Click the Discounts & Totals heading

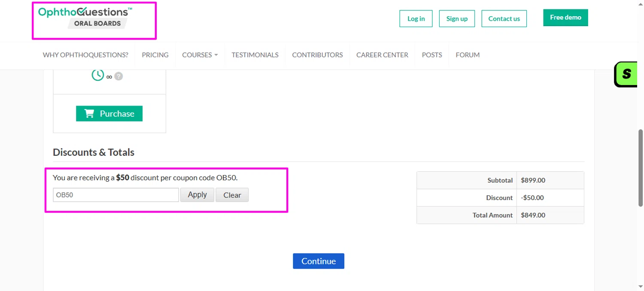(94, 152)
